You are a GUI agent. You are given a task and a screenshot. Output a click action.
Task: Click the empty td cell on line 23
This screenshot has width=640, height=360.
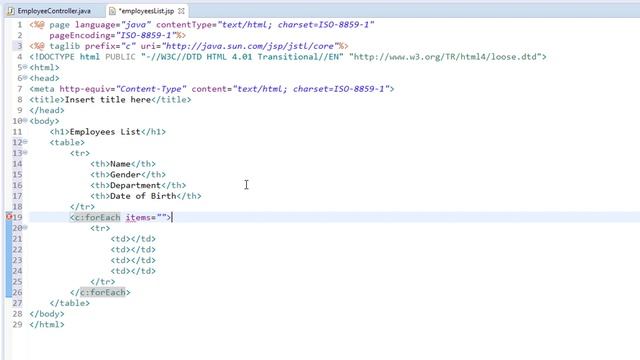(x=133, y=260)
